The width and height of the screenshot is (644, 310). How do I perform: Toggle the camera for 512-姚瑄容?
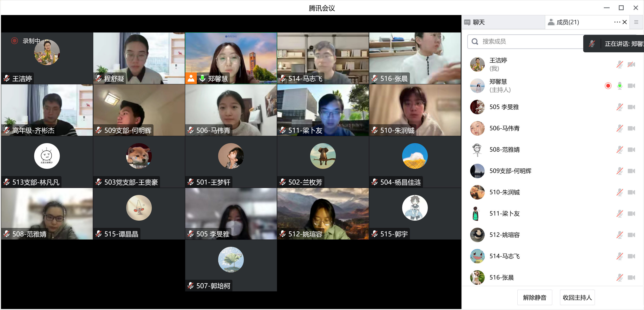pos(631,235)
